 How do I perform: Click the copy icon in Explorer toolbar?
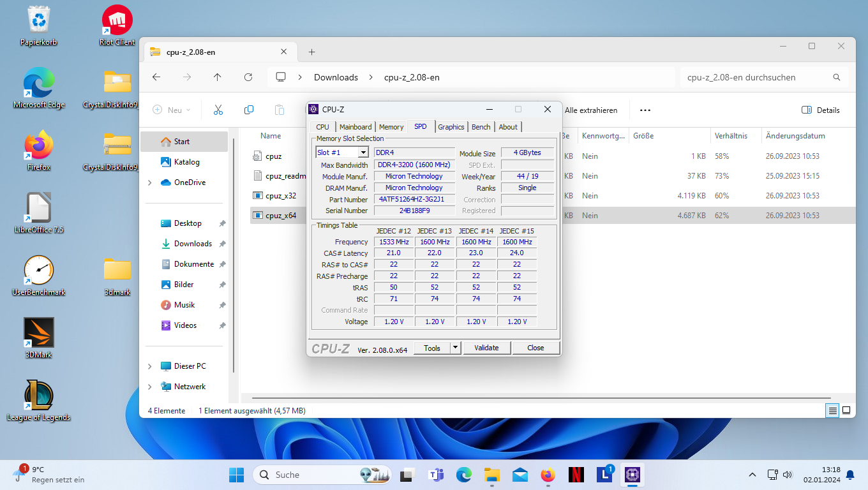(249, 110)
